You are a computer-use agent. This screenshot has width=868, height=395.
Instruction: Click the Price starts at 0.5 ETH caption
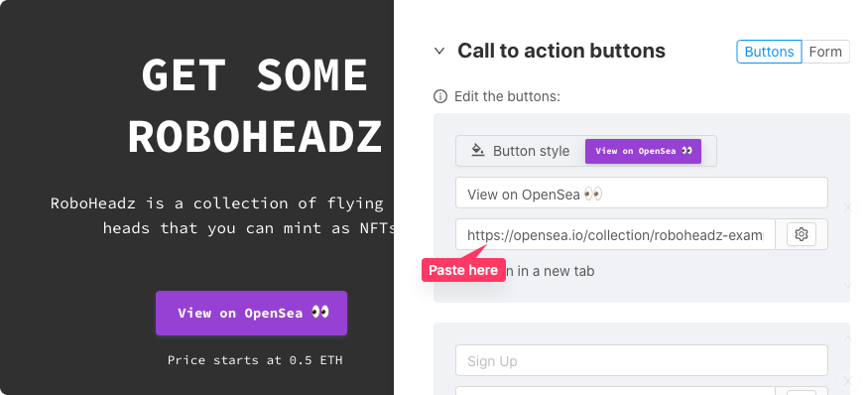(x=255, y=360)
